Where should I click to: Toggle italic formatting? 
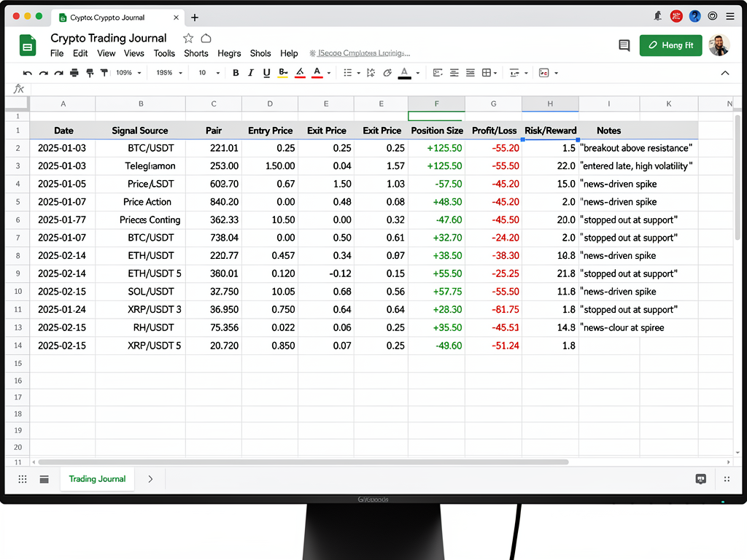pyautogui.click(x=249, y=72)
